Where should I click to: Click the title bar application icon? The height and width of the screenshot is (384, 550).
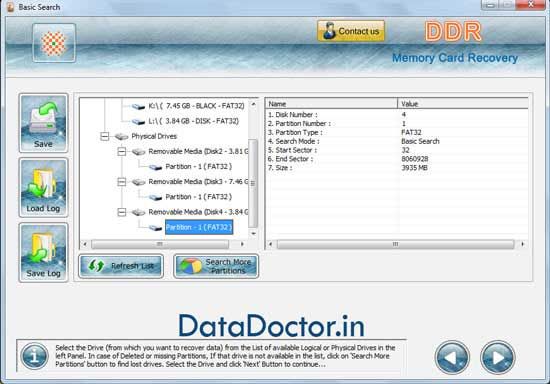(11, 7)
